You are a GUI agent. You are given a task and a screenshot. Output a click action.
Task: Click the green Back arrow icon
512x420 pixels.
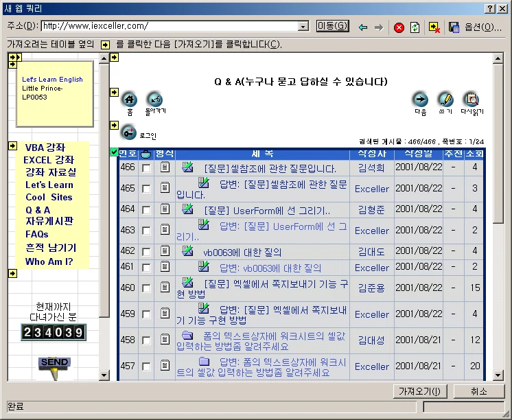pos(363,27)
